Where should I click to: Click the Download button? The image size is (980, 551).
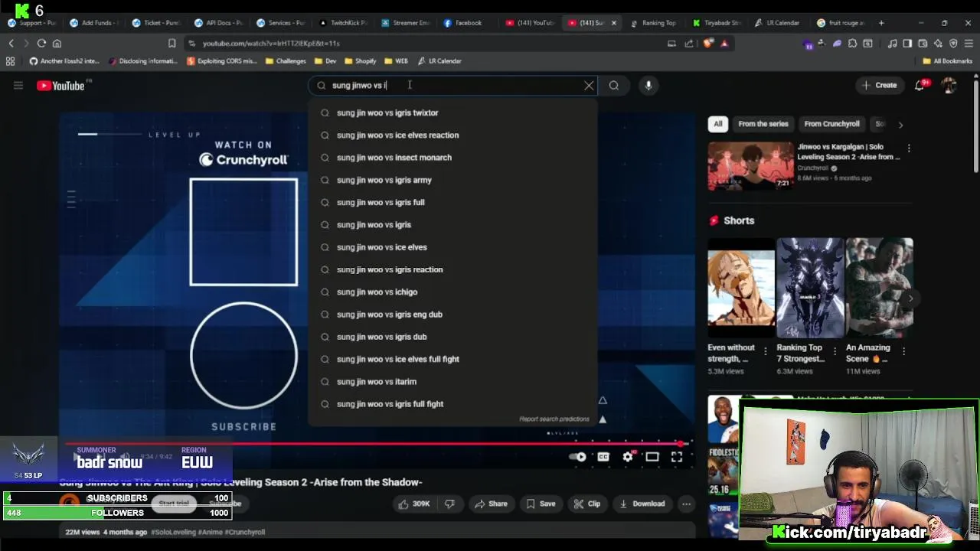click(x=642, y=504)
